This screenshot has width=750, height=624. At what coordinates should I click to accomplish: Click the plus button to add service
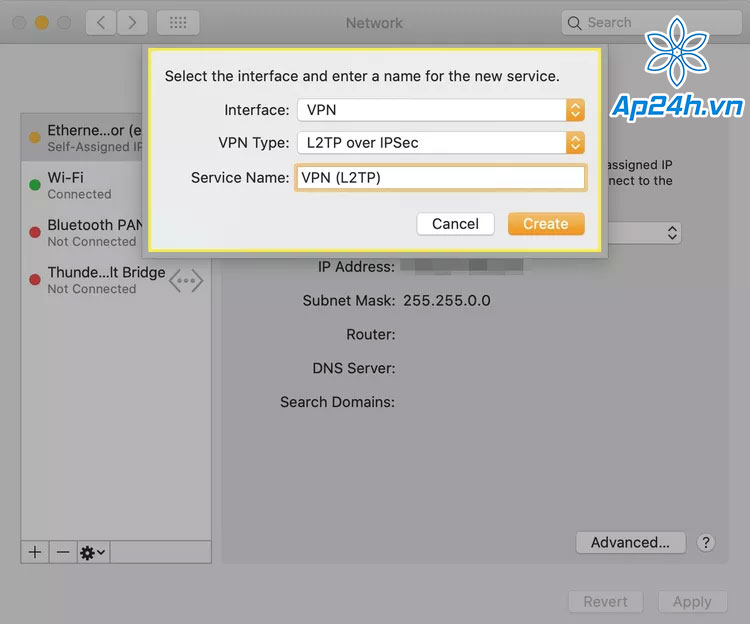[x=35, y=552]
